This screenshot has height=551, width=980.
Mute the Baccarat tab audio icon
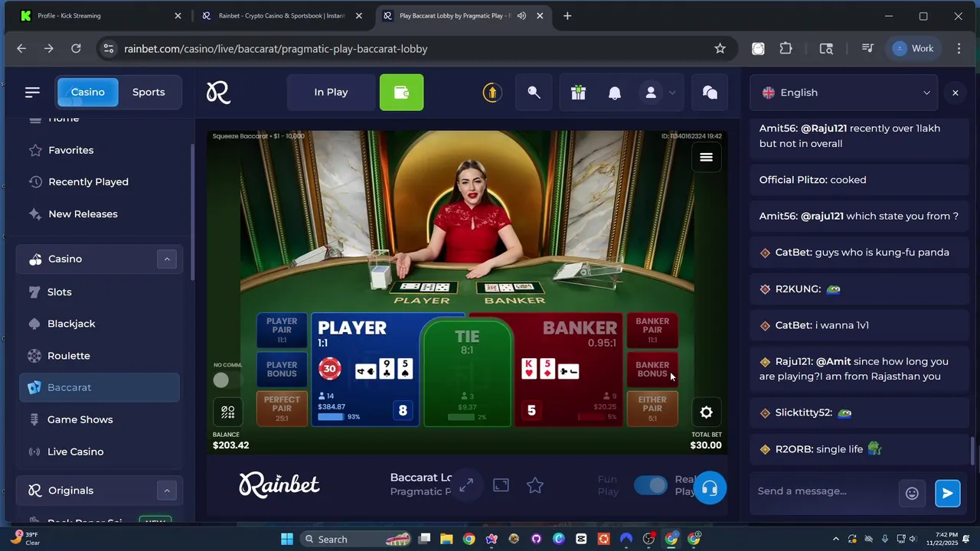[x=521, y=15]
